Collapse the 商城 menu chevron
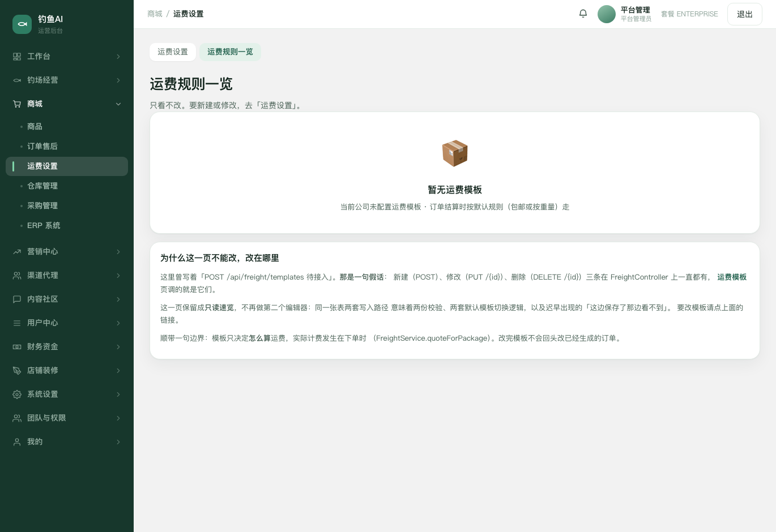Screen dimensions: 776x532 [x=118, y=104]
